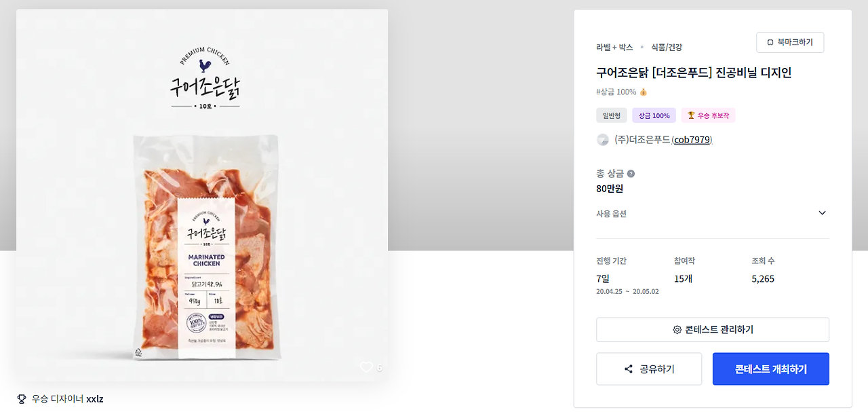Image resolution: width=868 pixels, height=412 pixels.
Task: Click the heart like icon on product image
Action: click(366, 367)
